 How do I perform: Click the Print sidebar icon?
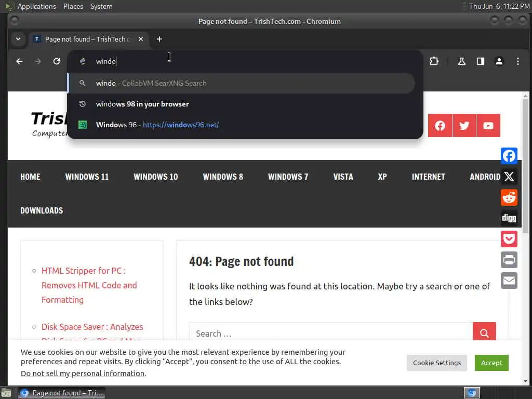(x=509, y=260)
